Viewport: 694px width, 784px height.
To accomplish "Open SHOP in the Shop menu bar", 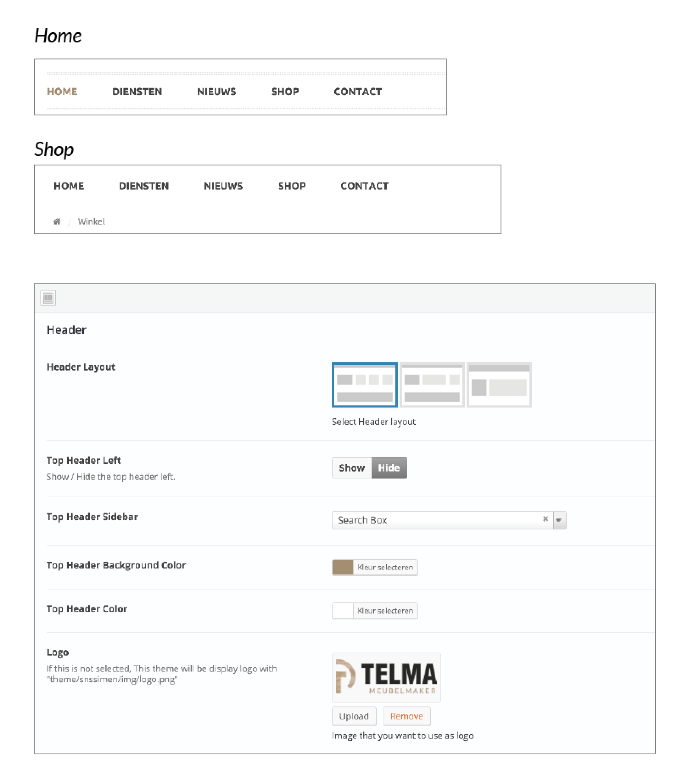I will [292, 186].
